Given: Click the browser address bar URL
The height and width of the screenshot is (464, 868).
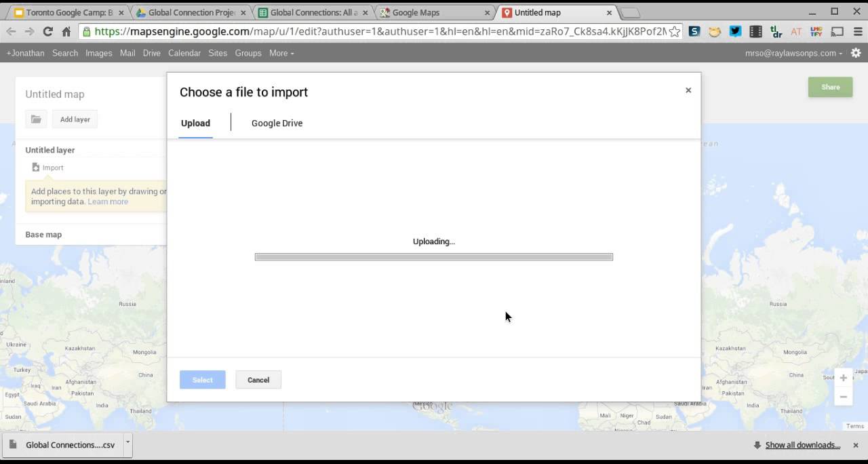Looking at the screenshot, I should tap(380, 31).
